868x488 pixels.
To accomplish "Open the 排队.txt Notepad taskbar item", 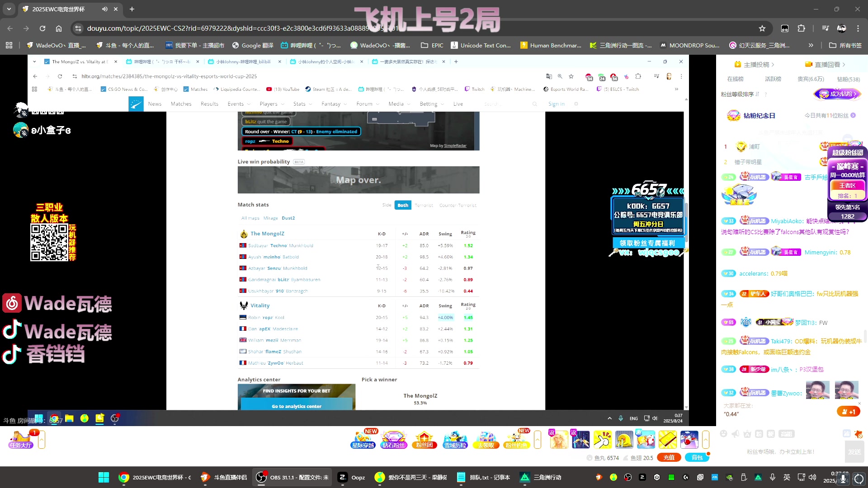I will click(x=484, y=477).
